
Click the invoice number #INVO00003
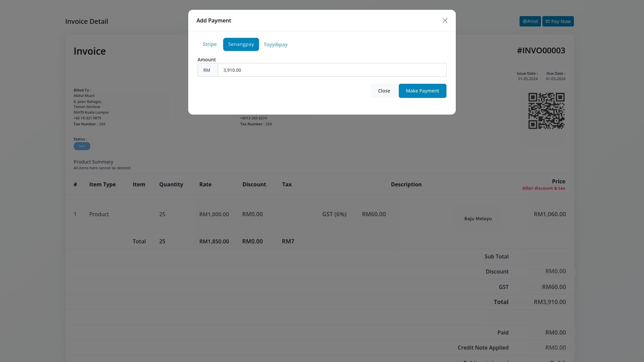click(541, 51)
